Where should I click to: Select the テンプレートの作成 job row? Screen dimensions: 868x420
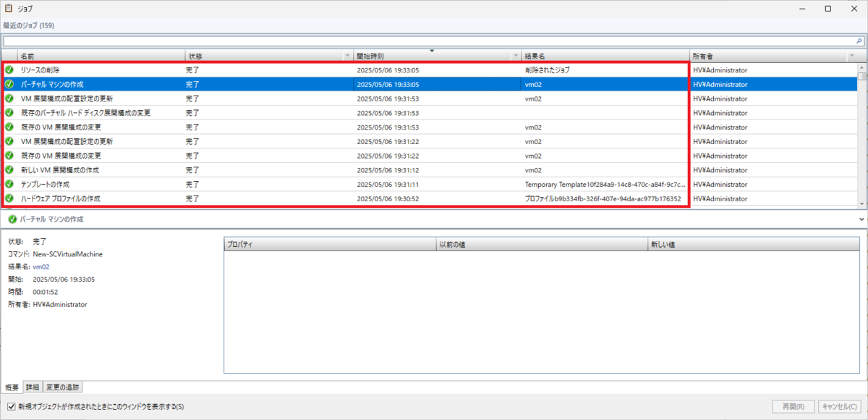pos(429,184)
